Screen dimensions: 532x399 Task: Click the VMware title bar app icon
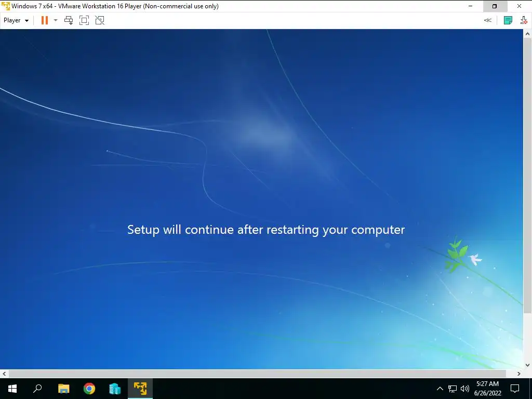[x=6, y=6]
